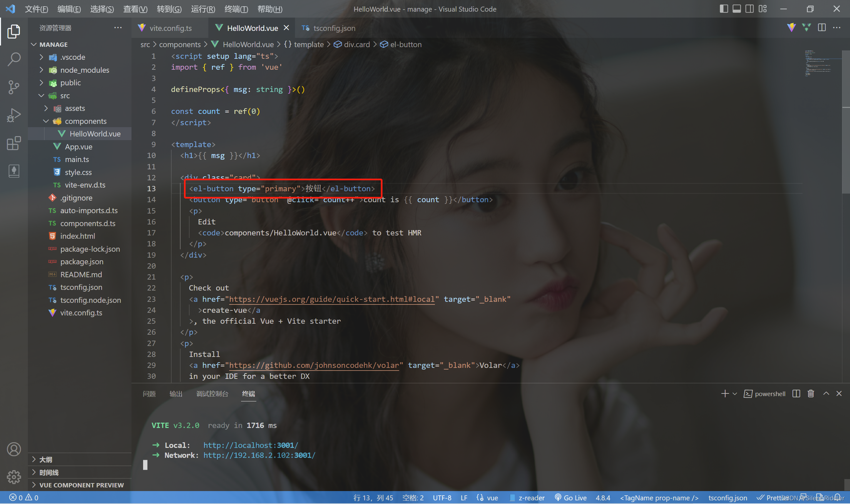
Task: Expand the 时间线 timeline section
Action: [x=80, y=472]
